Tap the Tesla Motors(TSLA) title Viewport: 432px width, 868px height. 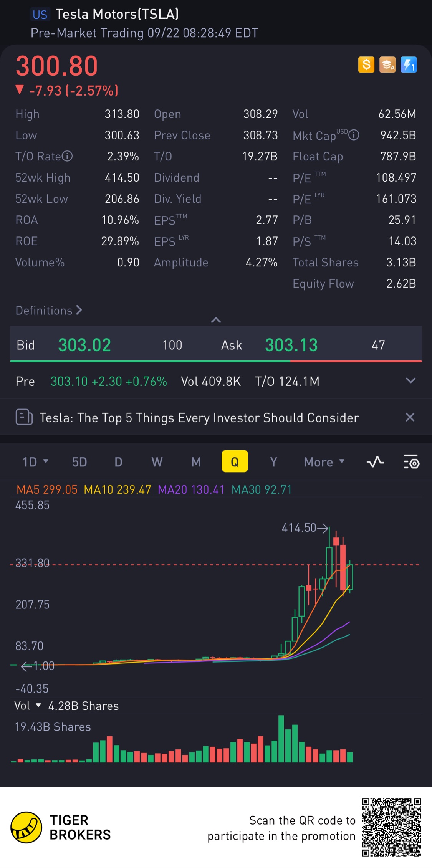[x=117, y=14]
